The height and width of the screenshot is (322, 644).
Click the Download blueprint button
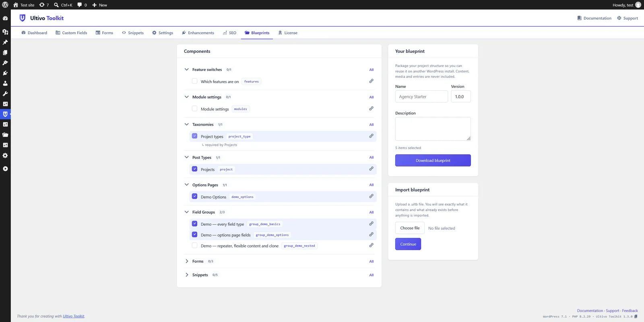tap(433, 160)
